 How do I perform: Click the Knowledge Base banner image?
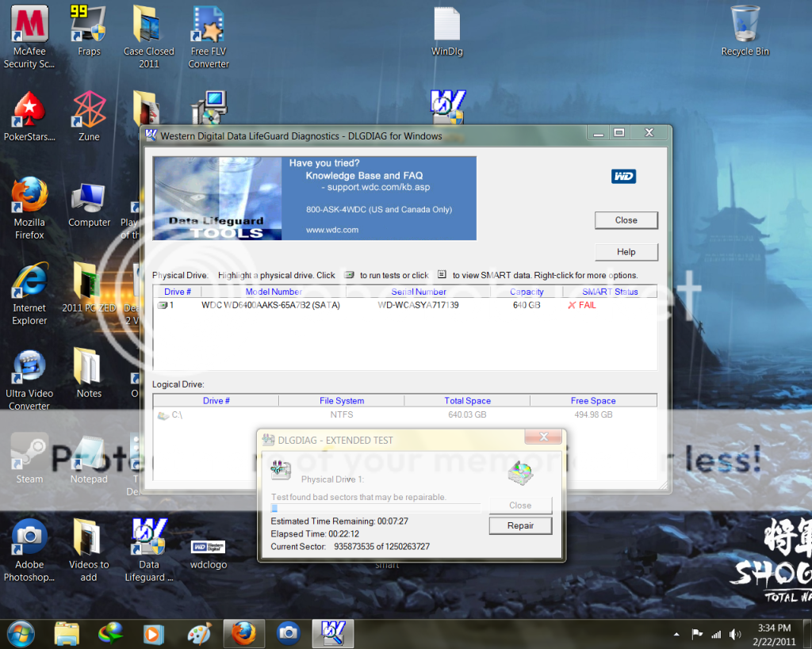(x=315, y=198)
